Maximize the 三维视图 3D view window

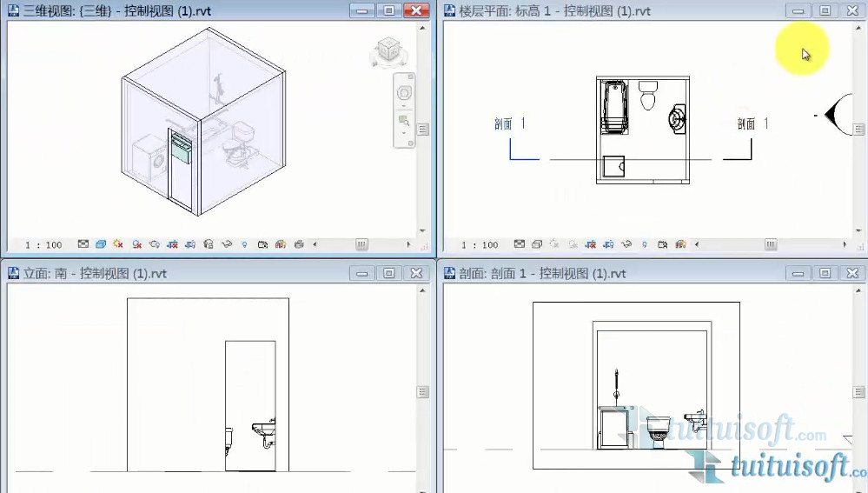(389, 10)
